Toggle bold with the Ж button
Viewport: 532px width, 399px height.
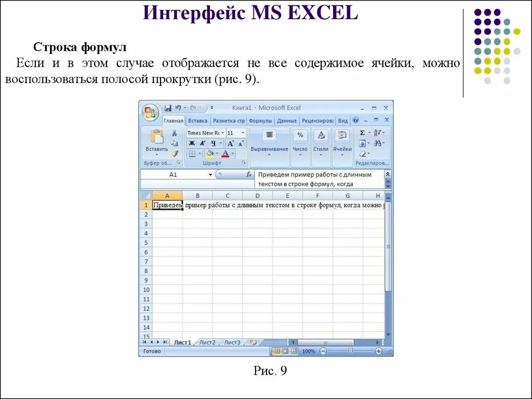point(192,143)
